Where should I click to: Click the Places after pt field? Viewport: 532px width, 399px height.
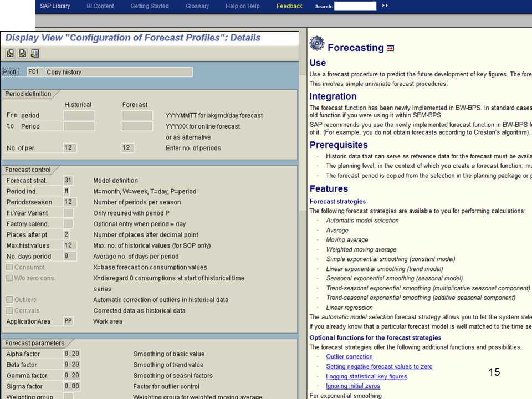66,235
